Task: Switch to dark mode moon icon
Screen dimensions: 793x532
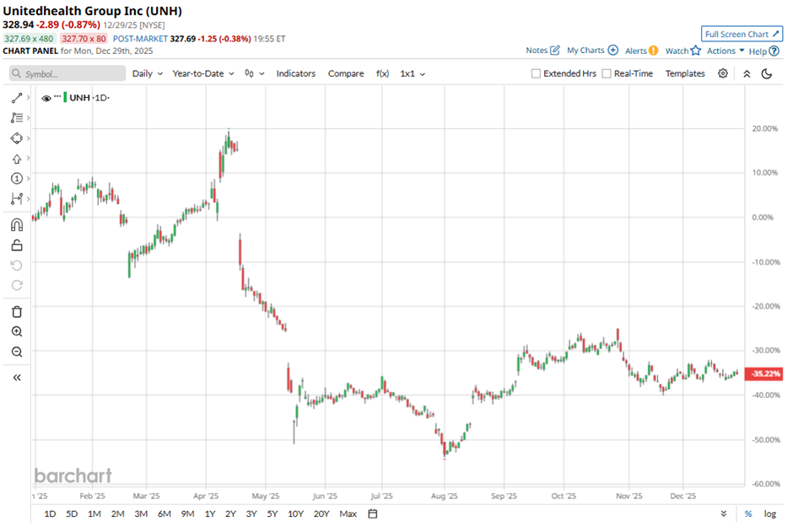Action: coord(767,73)
